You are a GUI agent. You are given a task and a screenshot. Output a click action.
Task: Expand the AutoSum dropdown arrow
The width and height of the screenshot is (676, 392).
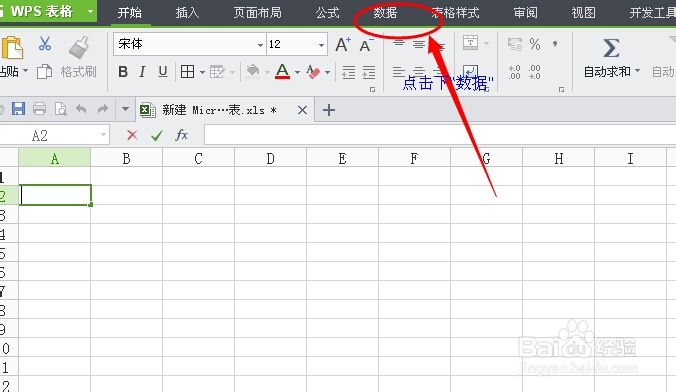(x=637, y=71)
